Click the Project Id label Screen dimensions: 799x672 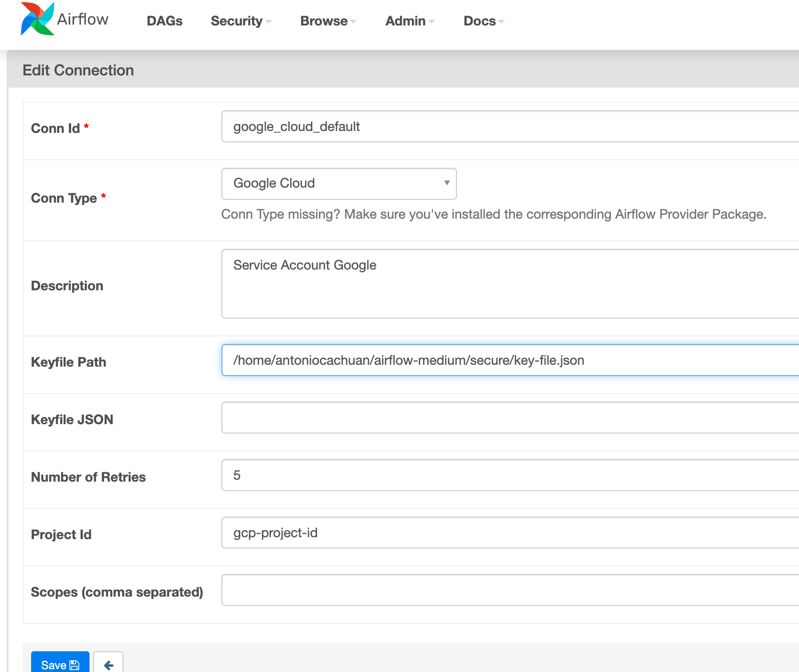coord(61,534)
